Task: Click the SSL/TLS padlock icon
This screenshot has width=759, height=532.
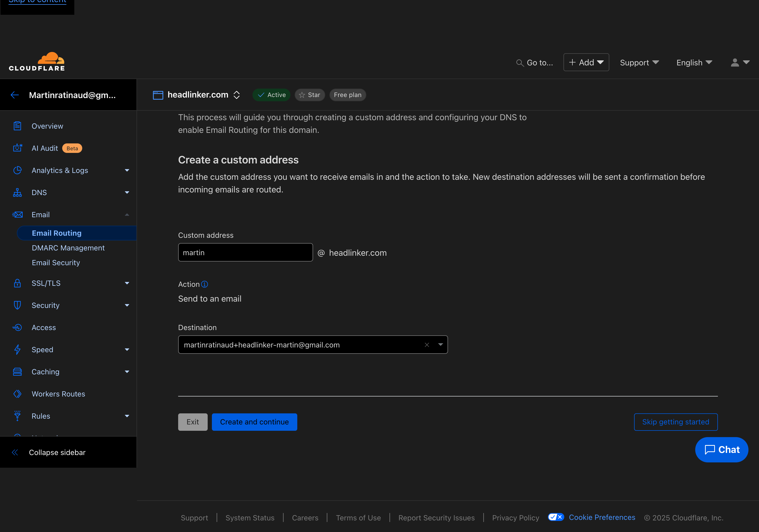Action: coord(17,283)
